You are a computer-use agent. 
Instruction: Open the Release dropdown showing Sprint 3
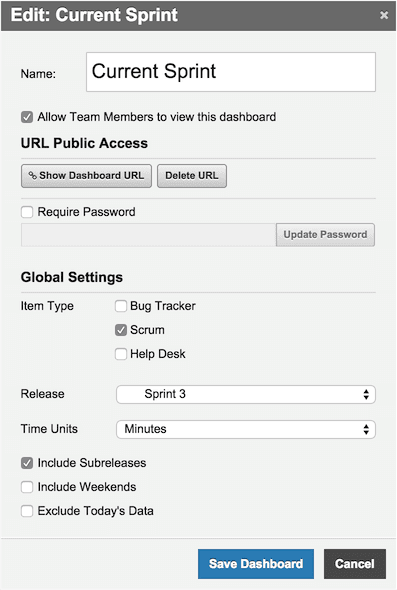click(246, 394)
